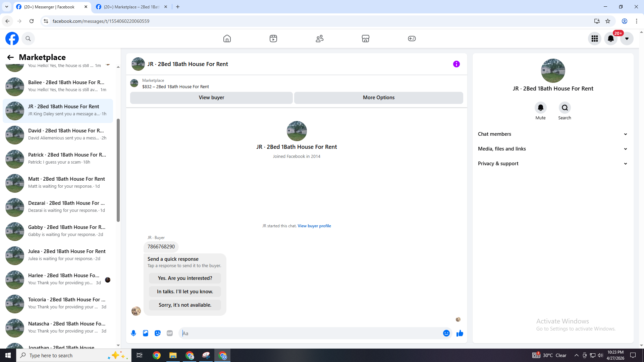Open the Chrome three-dot menu

point(637,21)
